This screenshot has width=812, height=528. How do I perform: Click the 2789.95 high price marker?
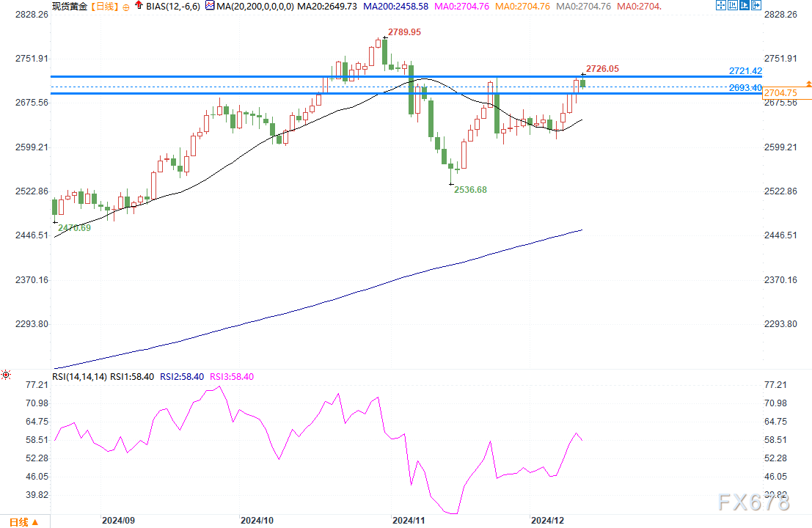click(x=405, y=33)
